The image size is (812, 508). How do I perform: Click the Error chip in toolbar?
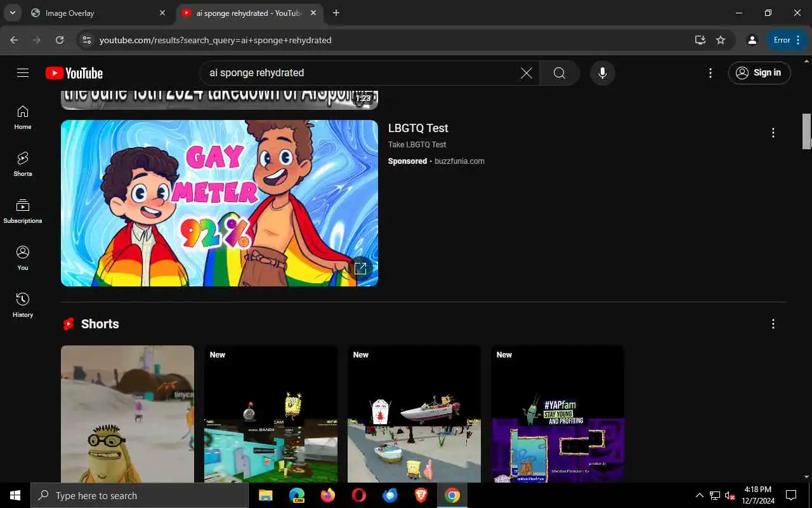click(787, 40)
